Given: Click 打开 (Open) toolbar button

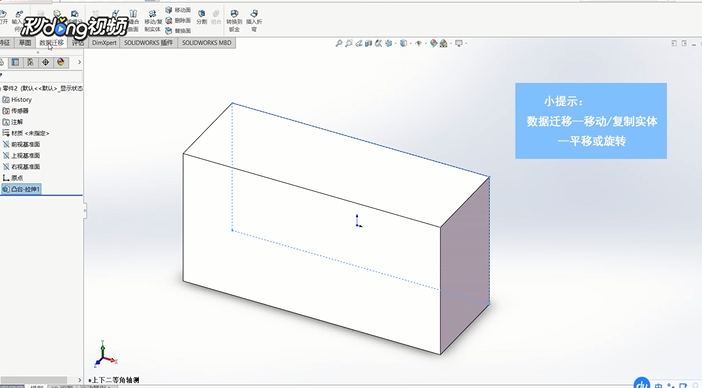Looking at the screenshot, I should click(x=4, y=18).
